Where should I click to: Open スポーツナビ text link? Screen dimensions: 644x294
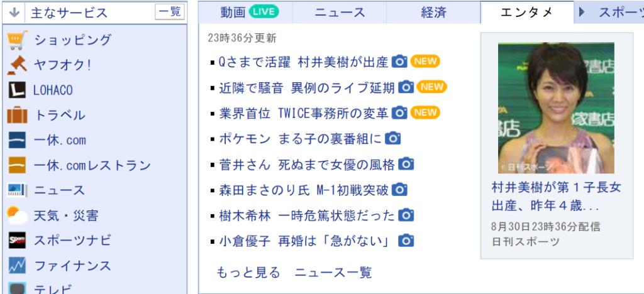coord(73,240)
